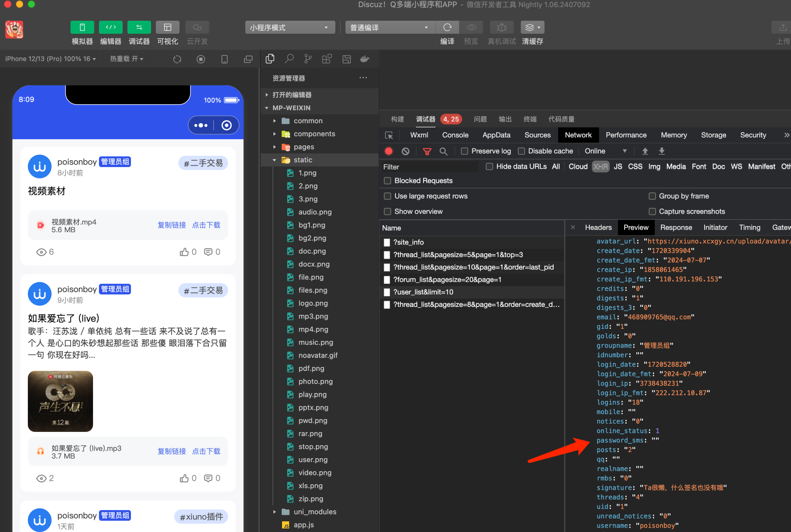This screenshot has height=532, width=791.
Task: Switch to the Wxml tab
Action: (419, 135)
